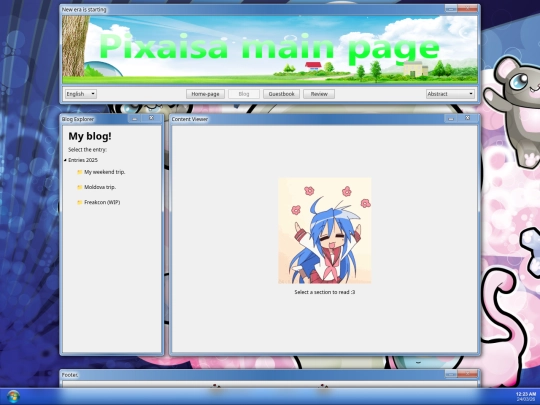Close the Footer window
The height and width of the screenshot is (405, 540).
(x=468, y=374)
